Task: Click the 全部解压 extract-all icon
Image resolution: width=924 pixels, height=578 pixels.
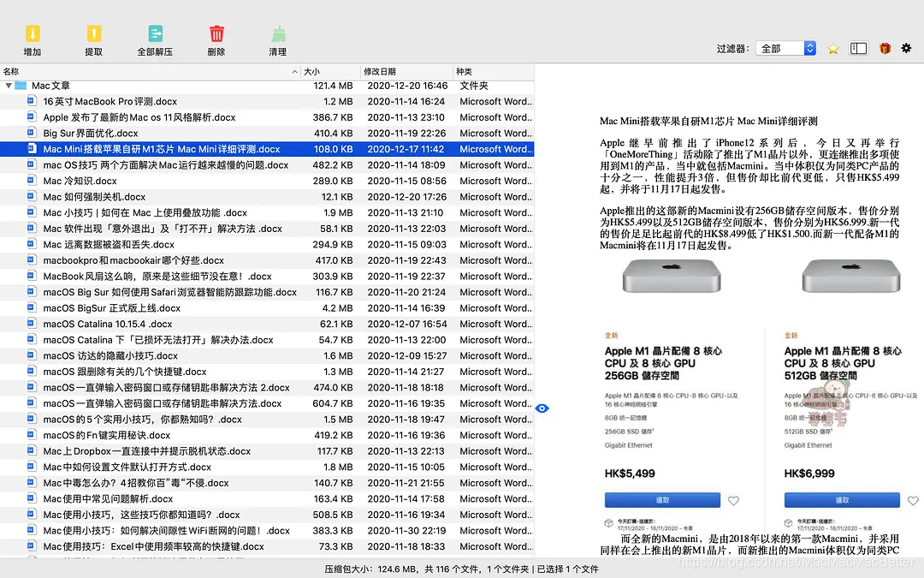Action: coord(155,34)
